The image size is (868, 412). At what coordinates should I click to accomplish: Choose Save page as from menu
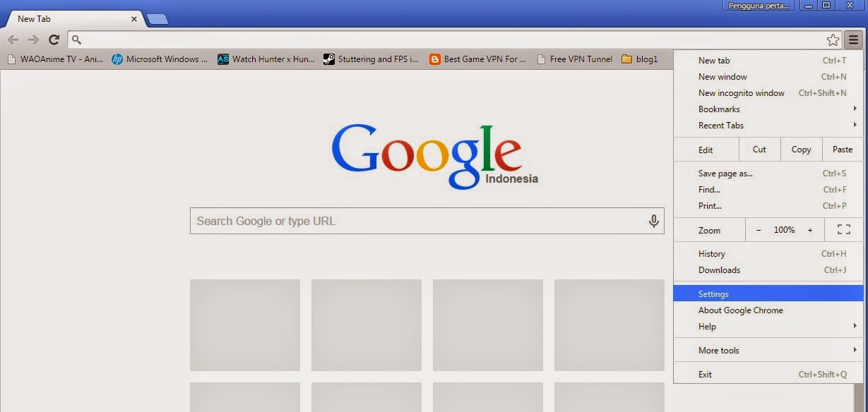coord(768,174)
